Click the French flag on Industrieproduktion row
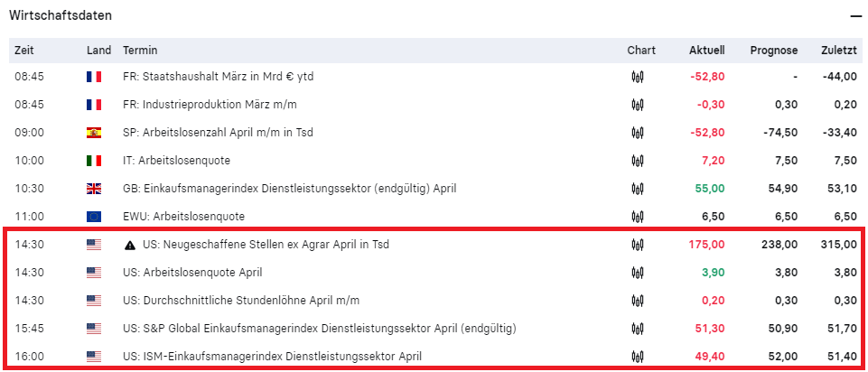The width and height of the screenshot is (868, 372). point(94,105)
